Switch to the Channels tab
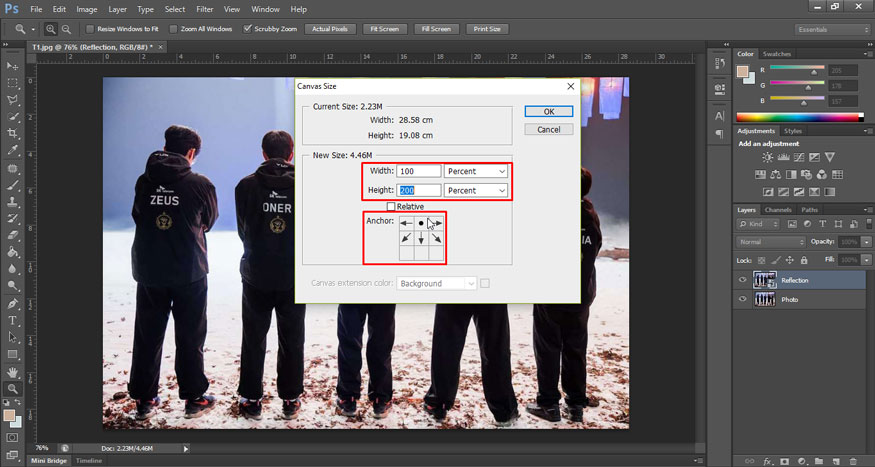 (777, 210)
